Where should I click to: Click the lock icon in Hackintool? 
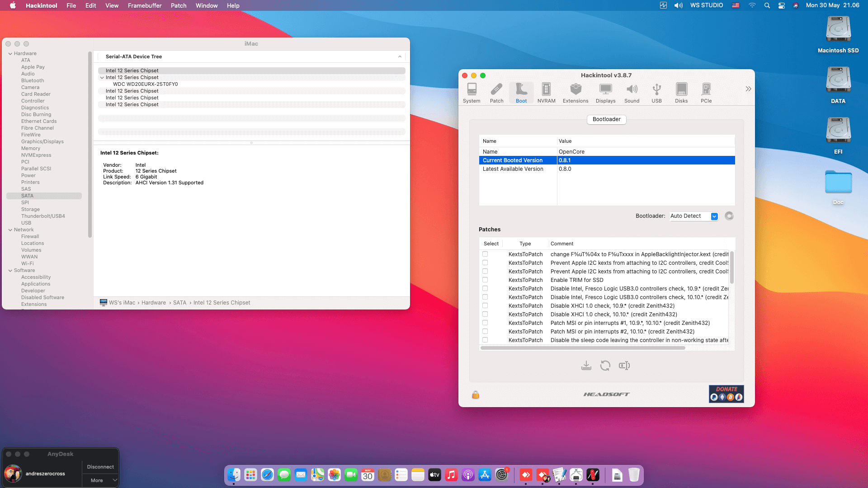[476, 395]
